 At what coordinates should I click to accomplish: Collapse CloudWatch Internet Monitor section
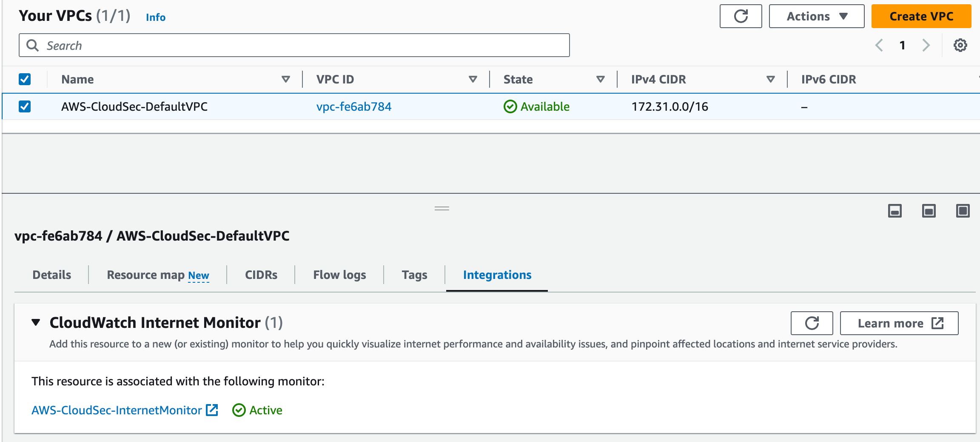pos(36,322)
